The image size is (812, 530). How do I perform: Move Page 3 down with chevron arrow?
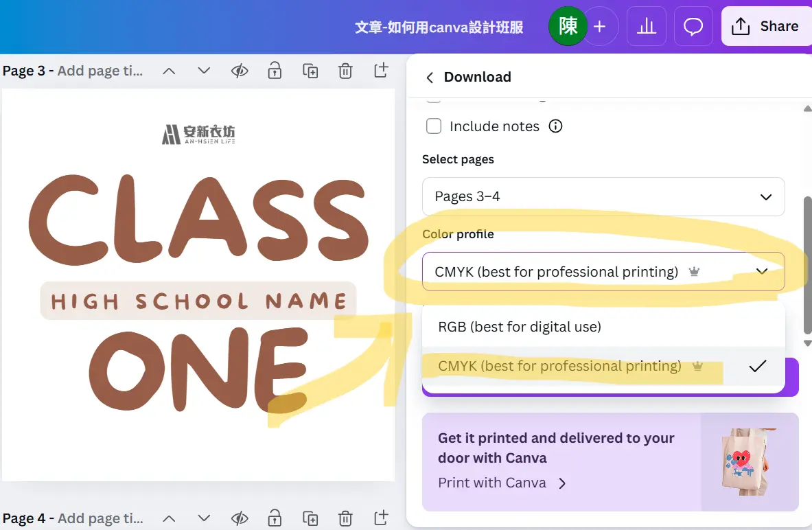click(204, 71)
